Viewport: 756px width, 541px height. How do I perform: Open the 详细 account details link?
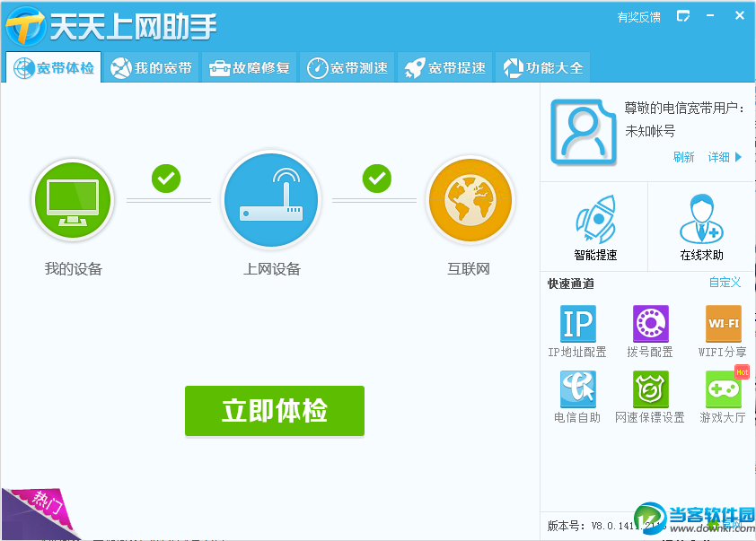pos(718,157)
